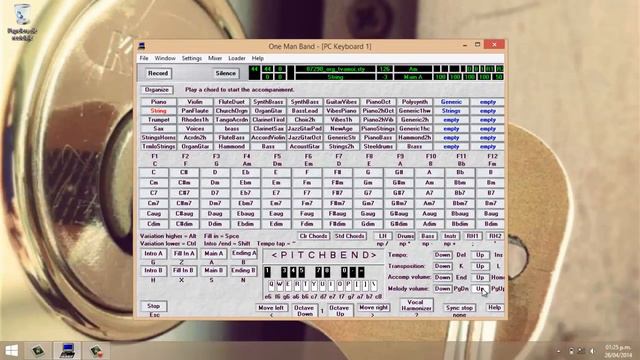The height and width of the screenshot is (360, 640).
Task: Click the Silence button
Action: point(226,73)
